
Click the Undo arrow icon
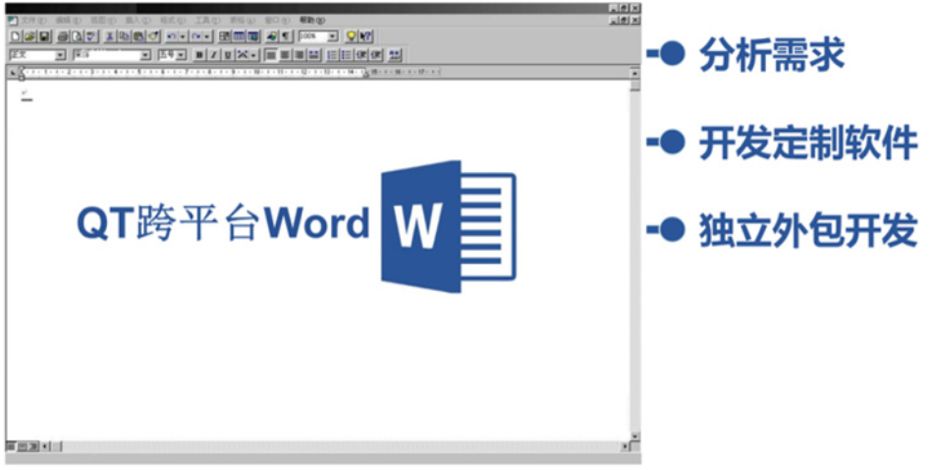click(171, 36)
